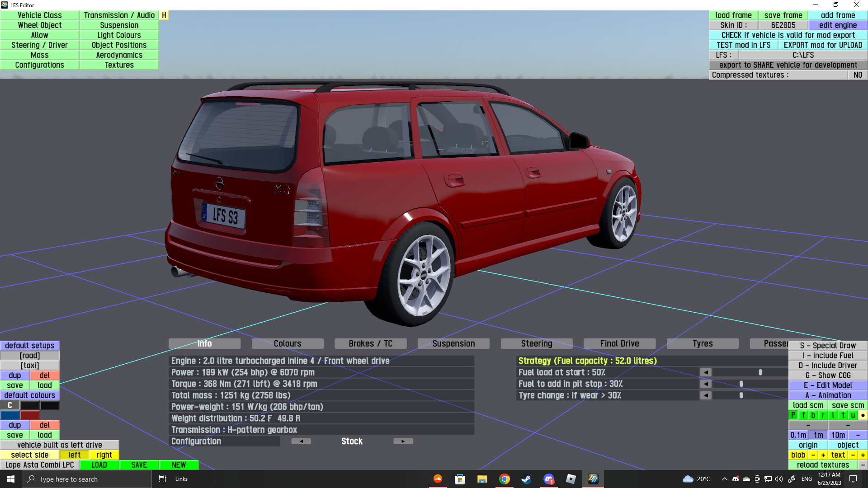The image size is (868, 488).
Task: Toggle Compressed textures NO setting
Action: [858, 75]
